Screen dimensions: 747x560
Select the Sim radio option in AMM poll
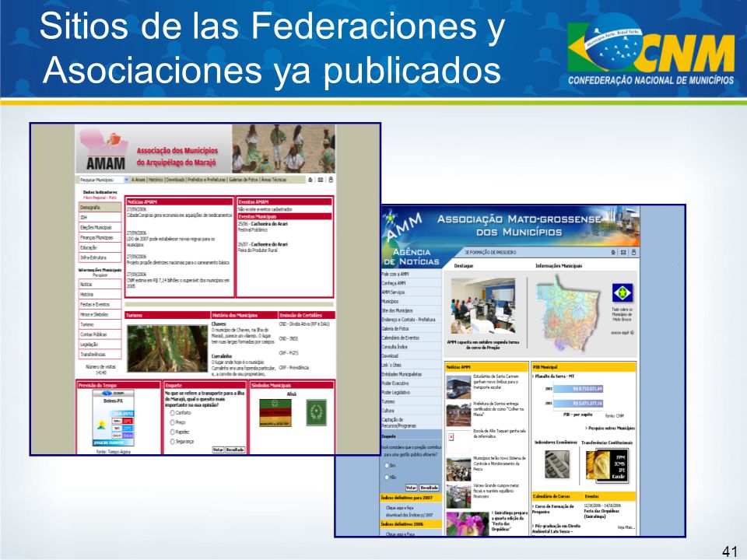click(387, 465)
